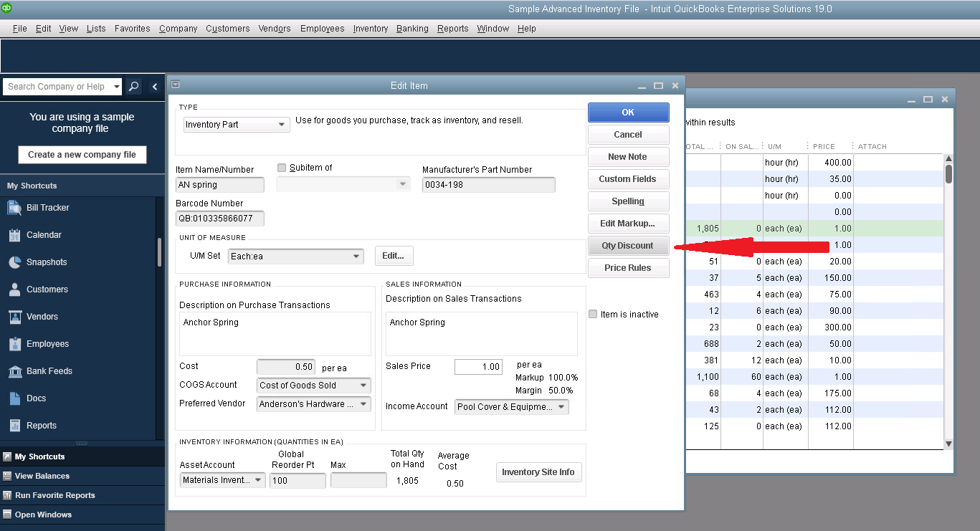Image resolution: width=980 pixels, height=531 pixels.
Task: Open the Company menu
Action: (179, 29)
